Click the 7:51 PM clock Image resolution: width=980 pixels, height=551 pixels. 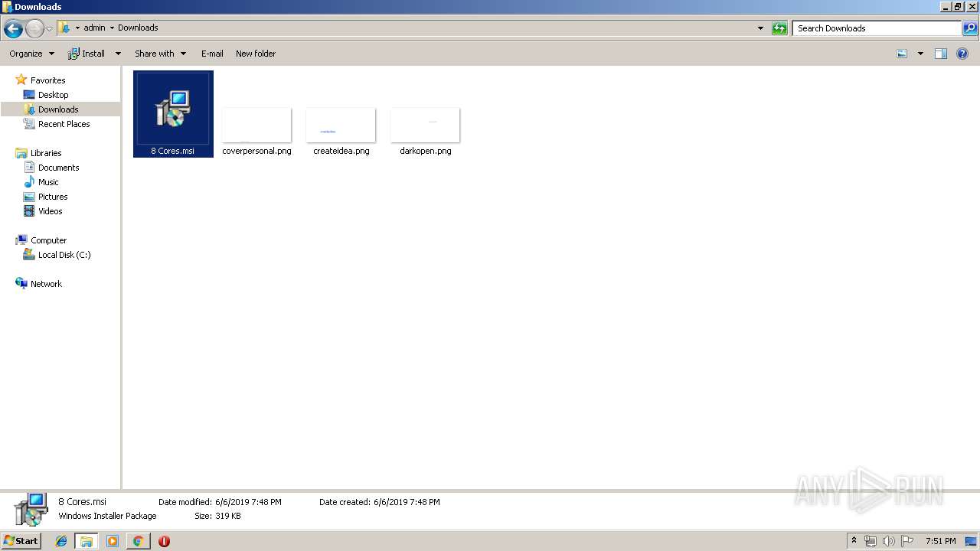(x=940, y=541)
